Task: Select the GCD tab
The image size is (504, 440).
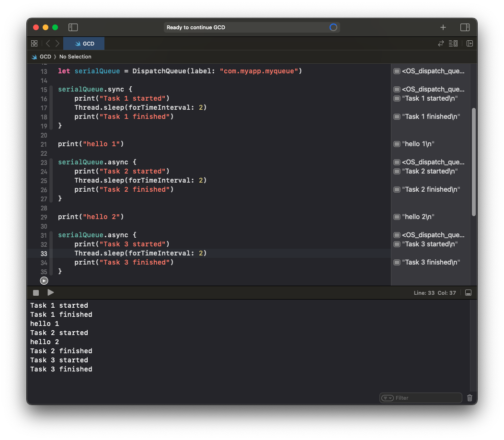Action: [84, 44]
